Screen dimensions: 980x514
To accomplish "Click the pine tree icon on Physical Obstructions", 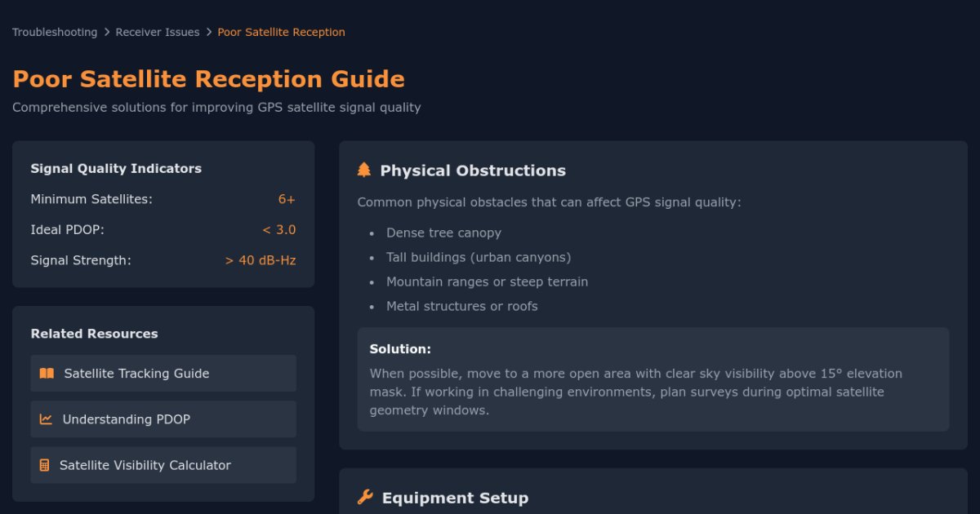I will click(x=365, y=170).
